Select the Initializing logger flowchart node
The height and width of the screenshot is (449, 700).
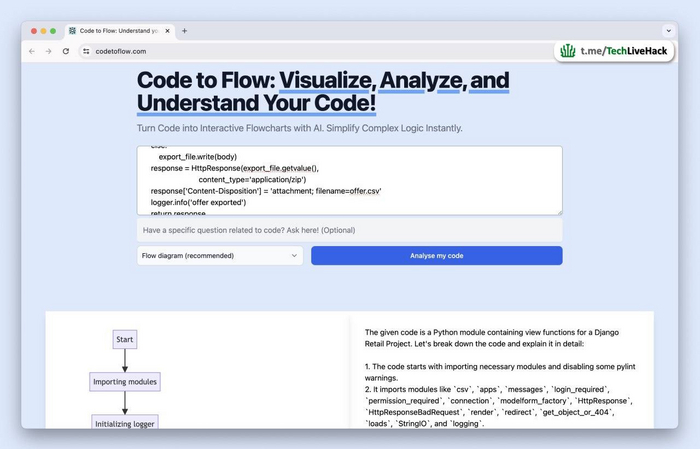[x=125, y=422]
